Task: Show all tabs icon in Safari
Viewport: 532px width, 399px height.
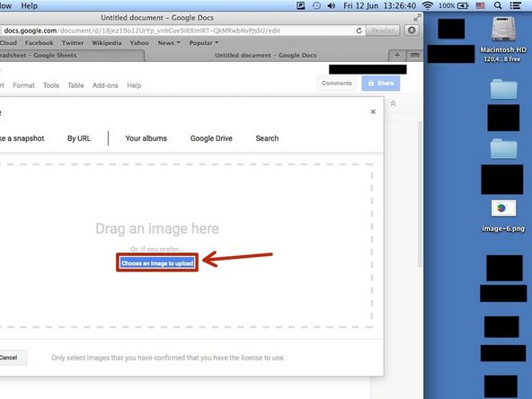Action: tap(414, 56)
